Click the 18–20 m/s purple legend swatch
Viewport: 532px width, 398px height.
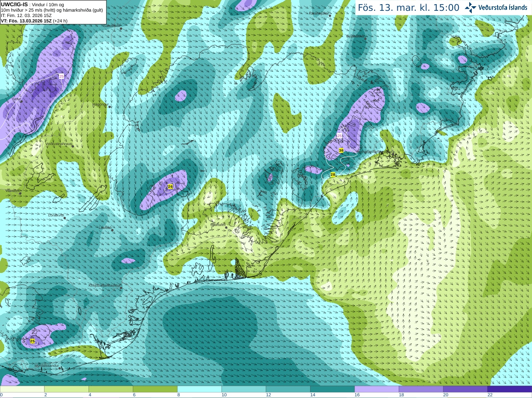[421, 389]
